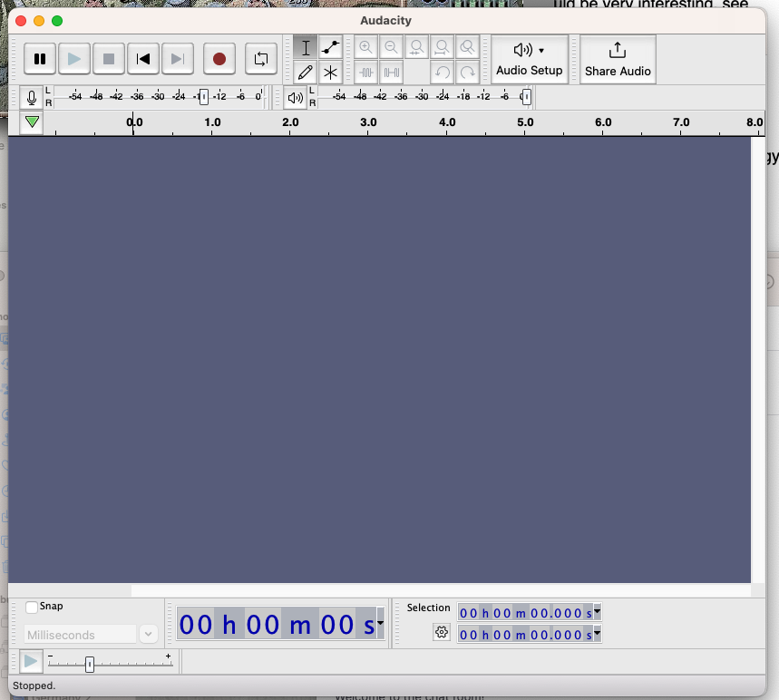Open the Audio Setup dropdown

click(530, 59)
